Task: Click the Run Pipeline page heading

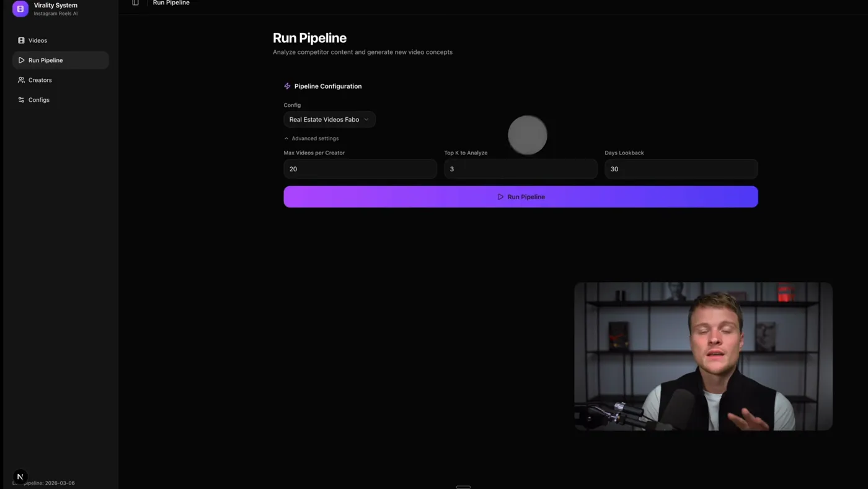Action: pyautogui.click(x=309, y=38)
